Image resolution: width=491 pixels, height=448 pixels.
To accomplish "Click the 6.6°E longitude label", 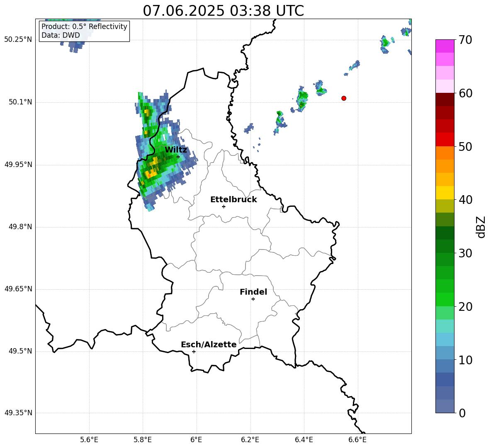I will (357, 440).
